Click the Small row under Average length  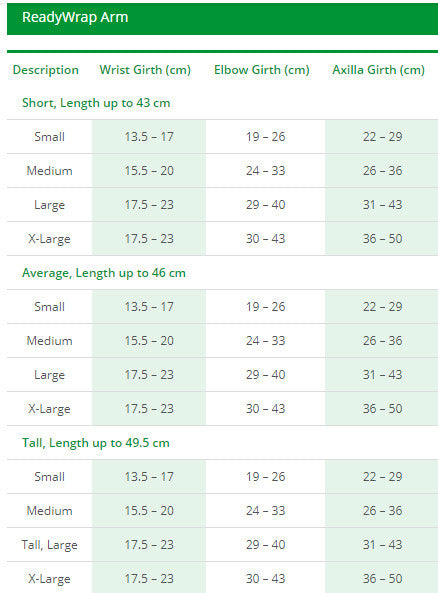[x=222, y=307]
